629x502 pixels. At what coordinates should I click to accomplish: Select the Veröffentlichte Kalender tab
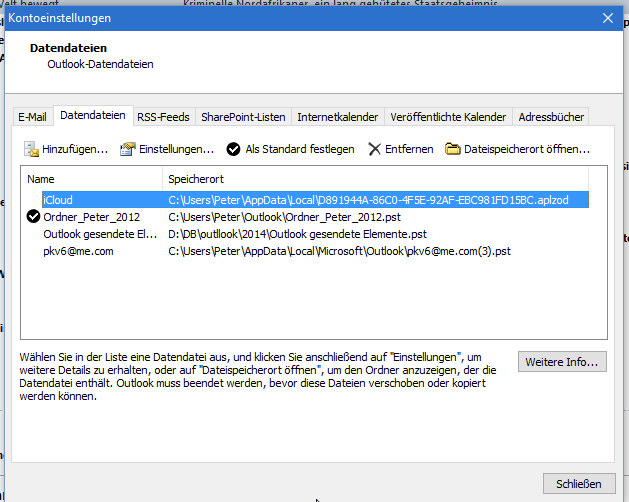[x=449, y=117]
